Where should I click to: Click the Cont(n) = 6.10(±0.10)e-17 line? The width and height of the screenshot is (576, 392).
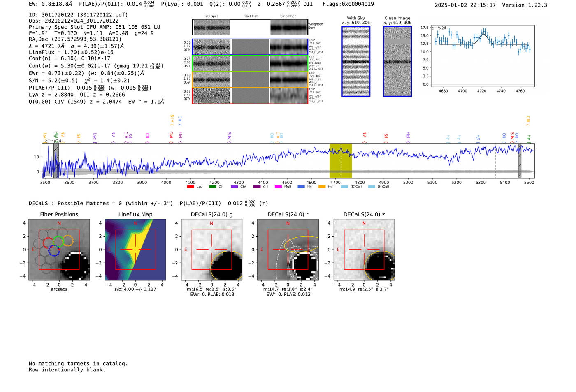pos(70,58)
